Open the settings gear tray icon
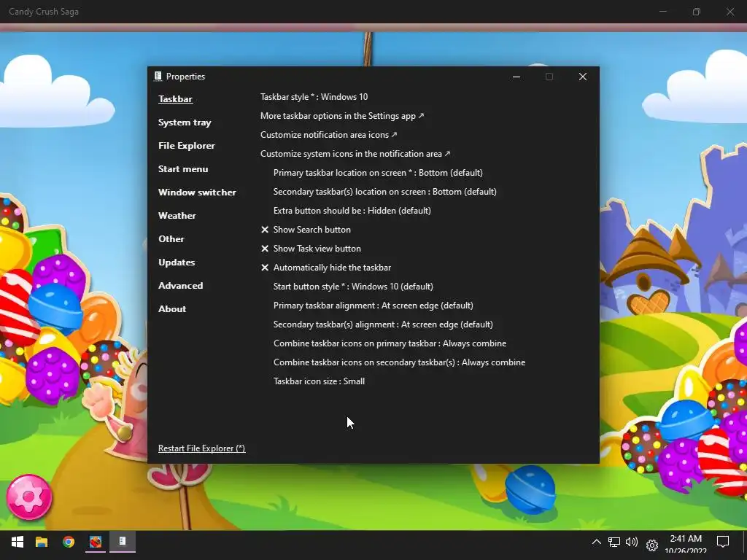This screenshot has height=560, width=747. coord(651,545)
